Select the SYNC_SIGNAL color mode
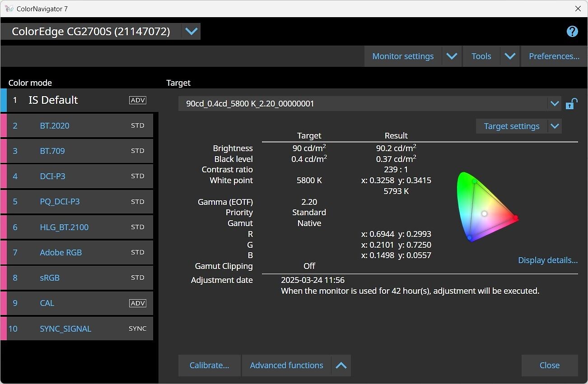Viewport: 588px width, 384px height. point(77,328)
